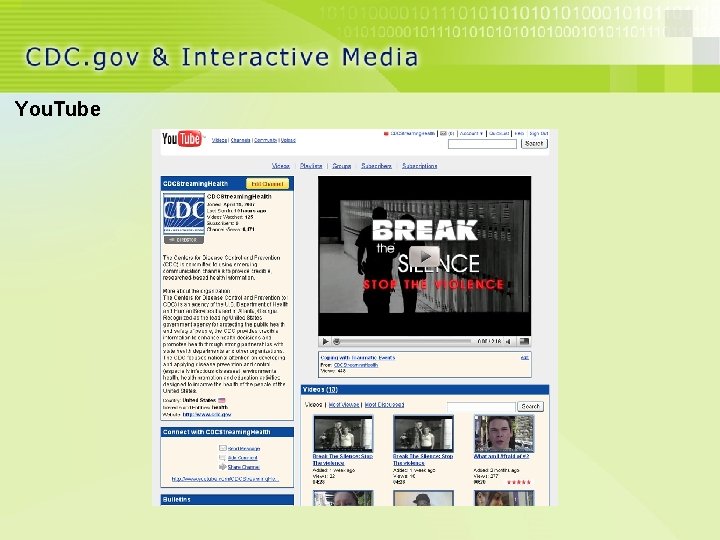Open the QuickList link in the top bar
The image size is (720, 540).
[499, 134]
